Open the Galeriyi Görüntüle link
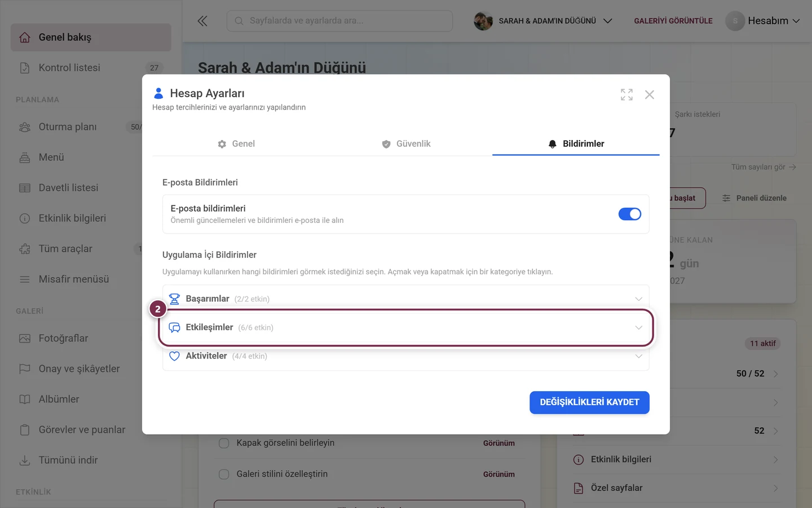This screenshot has height=508, width=812. tap(673, 21)
